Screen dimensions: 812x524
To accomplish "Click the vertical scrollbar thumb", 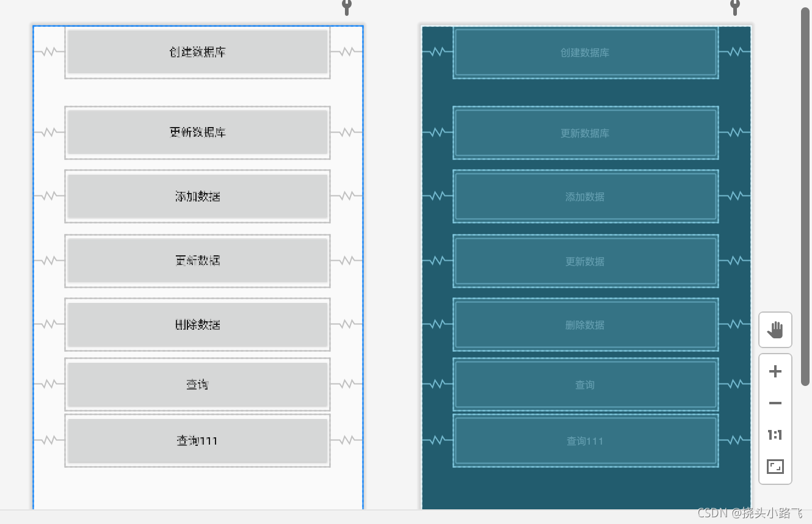I will click(x=805, y=196).
